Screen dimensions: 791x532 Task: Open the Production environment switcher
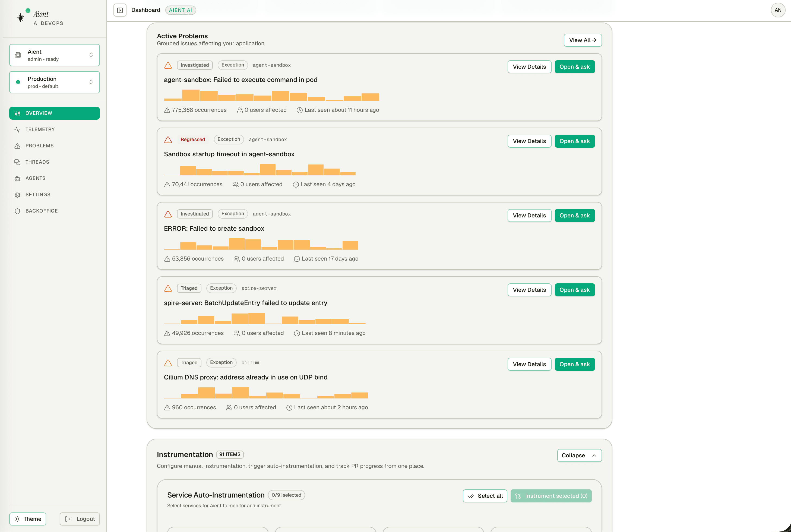(x=55, y=82)
